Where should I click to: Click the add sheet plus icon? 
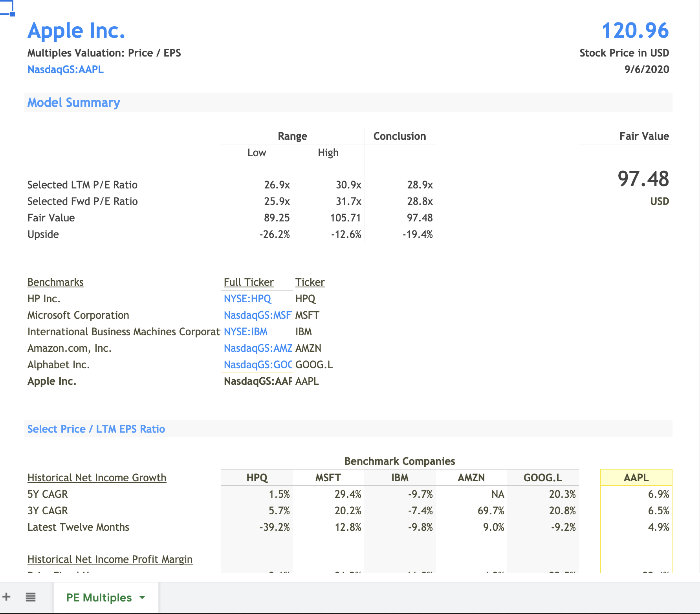(x=6, y=597)
